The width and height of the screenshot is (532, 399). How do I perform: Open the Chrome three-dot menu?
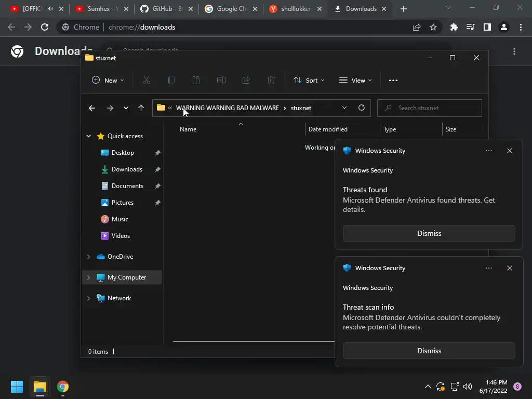(521, 27)
